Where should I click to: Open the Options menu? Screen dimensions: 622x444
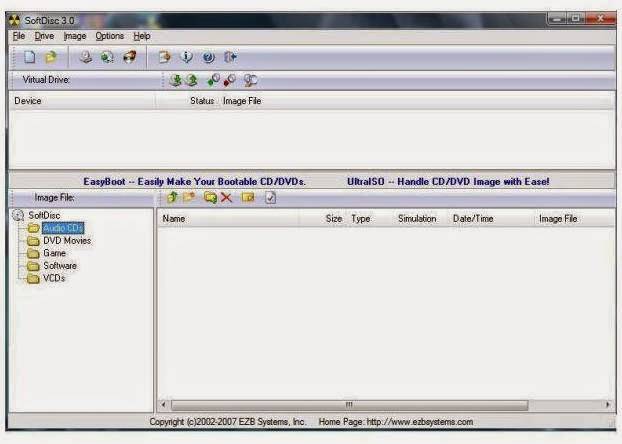tap(109, 36)
